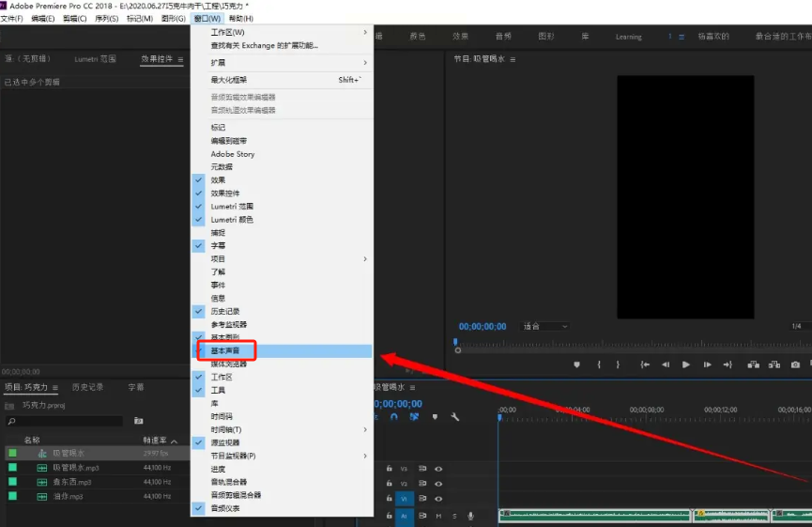
Task: Select the 蠢东西.mp3 audio clip icon
Action: pos(42,483)
